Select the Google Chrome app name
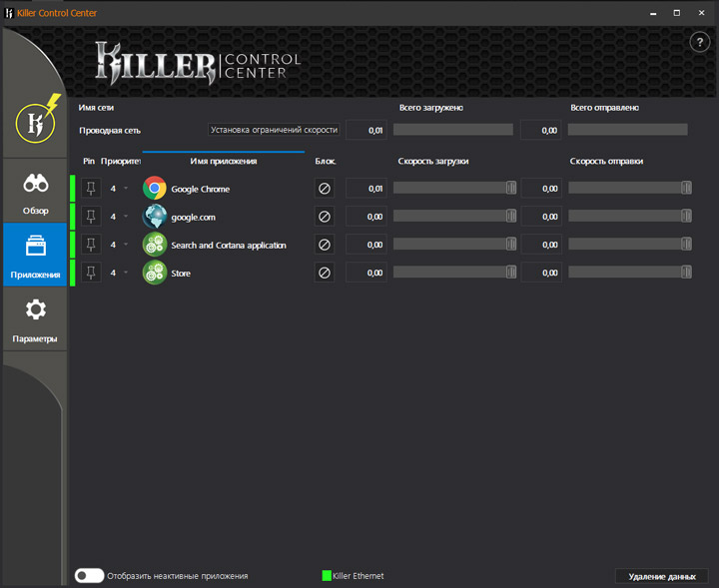The height and width of the screenshot is (588, 719). pos(201,189)
